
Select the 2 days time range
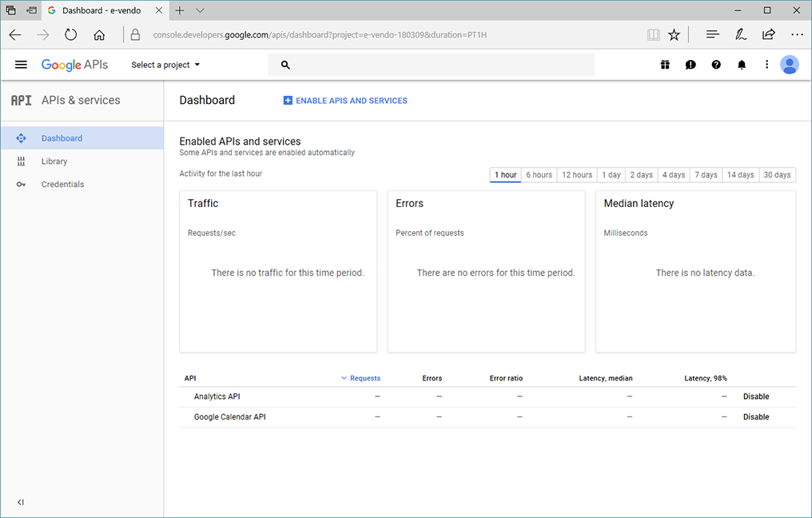pyautogui.click(x=641, y=175)
